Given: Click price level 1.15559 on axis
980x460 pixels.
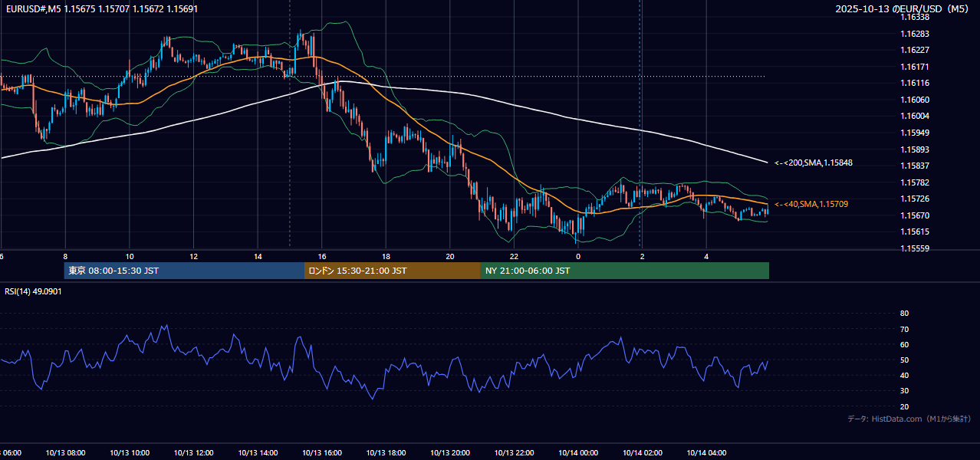Looking at the screenshot, I should (x=914, y=248).
